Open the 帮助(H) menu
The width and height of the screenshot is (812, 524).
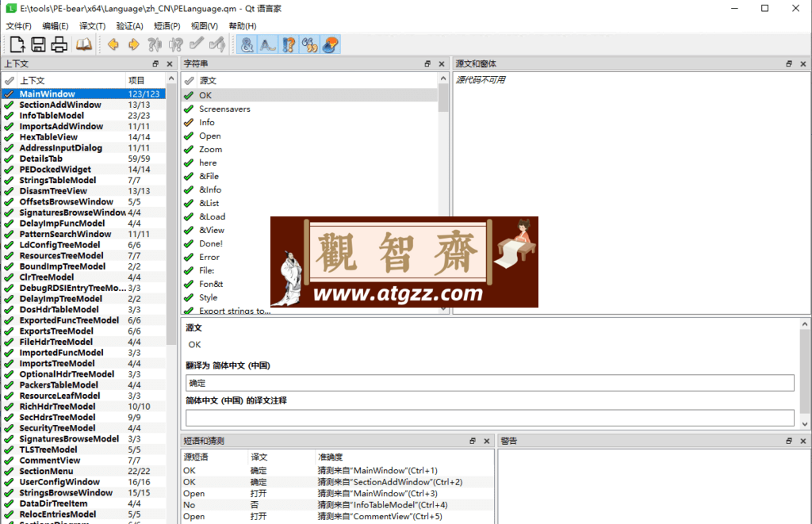[x=242, y=26]
